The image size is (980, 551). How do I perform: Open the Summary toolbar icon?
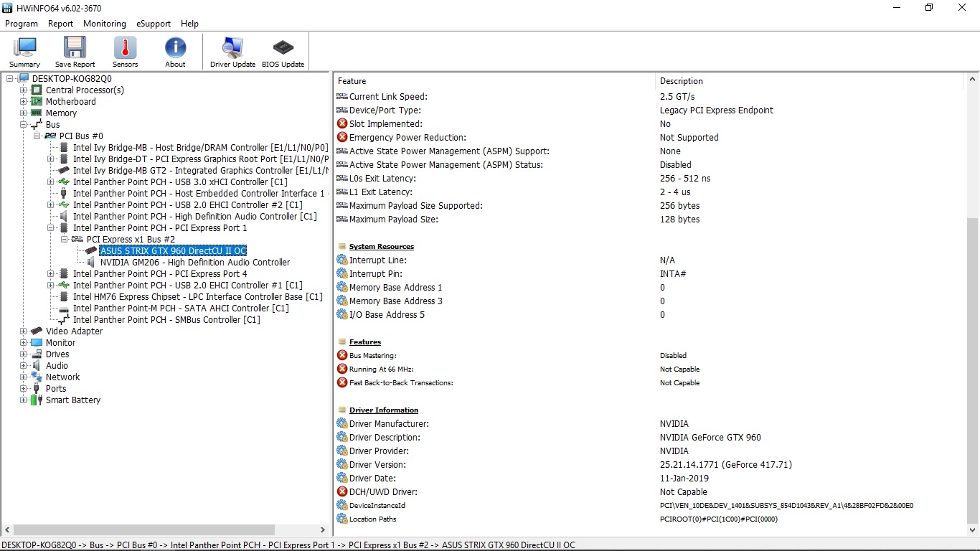pos(24,52)
